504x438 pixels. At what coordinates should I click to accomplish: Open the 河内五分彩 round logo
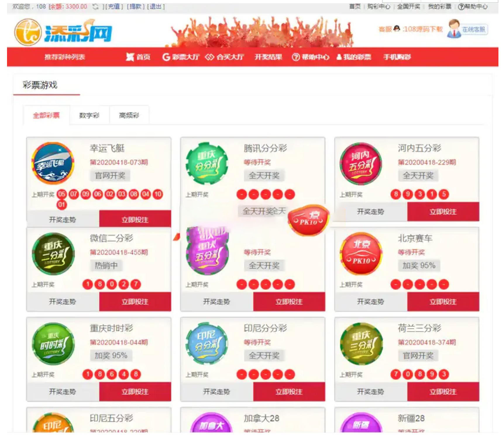361,164
